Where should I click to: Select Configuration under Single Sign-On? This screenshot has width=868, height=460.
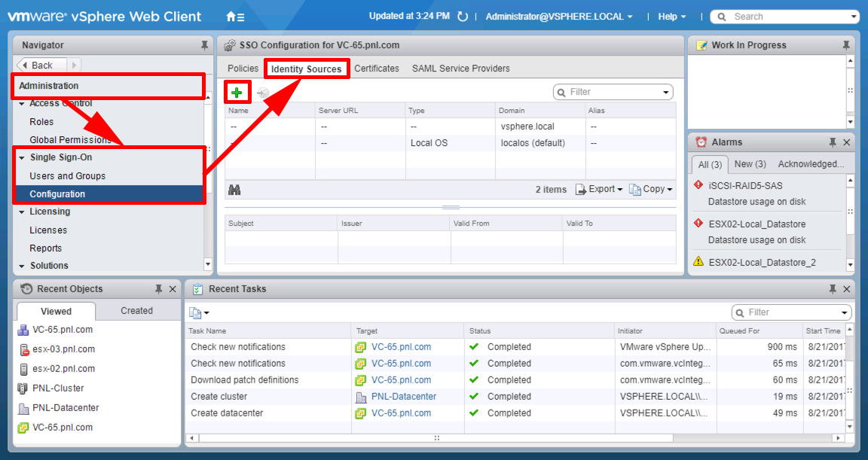[109, 194]
